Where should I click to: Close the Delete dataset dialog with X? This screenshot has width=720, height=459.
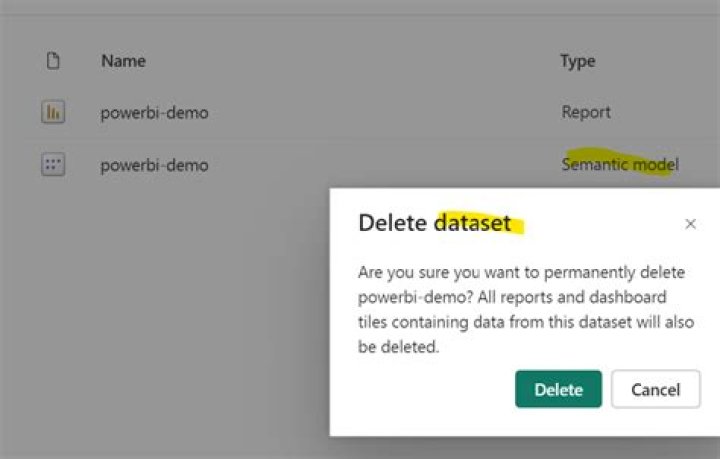click(x=690, y=224)
